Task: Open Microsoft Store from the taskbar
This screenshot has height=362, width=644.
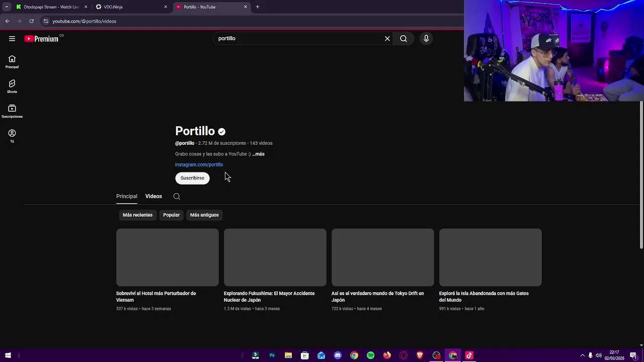Action: tap(305, 355)
